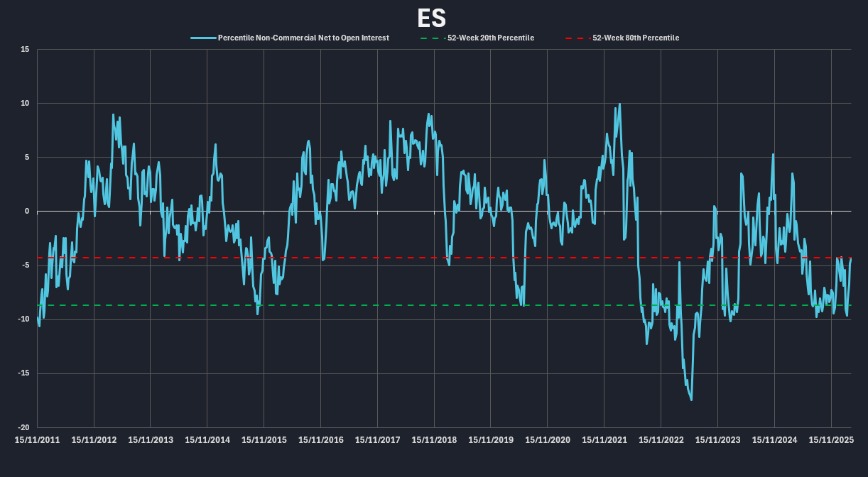Click the green dashed swatch in legend
This screenshot has height=477, width=868.
432,38
